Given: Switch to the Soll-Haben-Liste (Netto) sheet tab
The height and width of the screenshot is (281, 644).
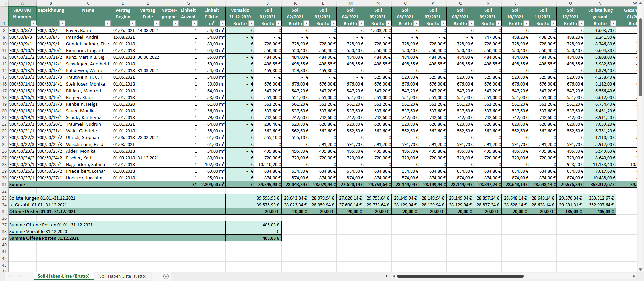Looking at the screenshot, I should 123,276.
